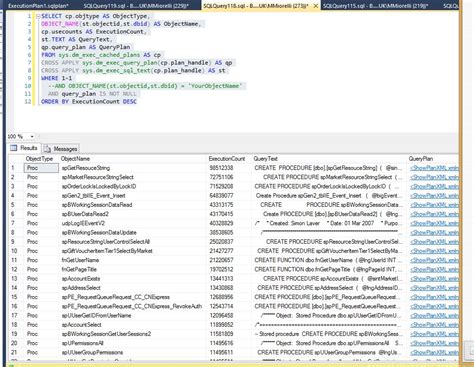
Task: Select the spBWorkingSessionGetUserSessions2 cell
Action: 133,334
